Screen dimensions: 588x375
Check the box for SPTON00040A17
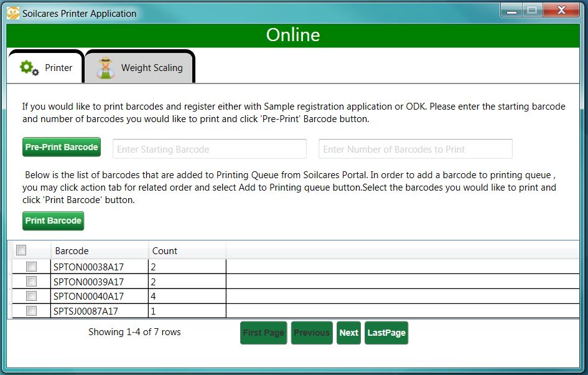click(32, 296)
